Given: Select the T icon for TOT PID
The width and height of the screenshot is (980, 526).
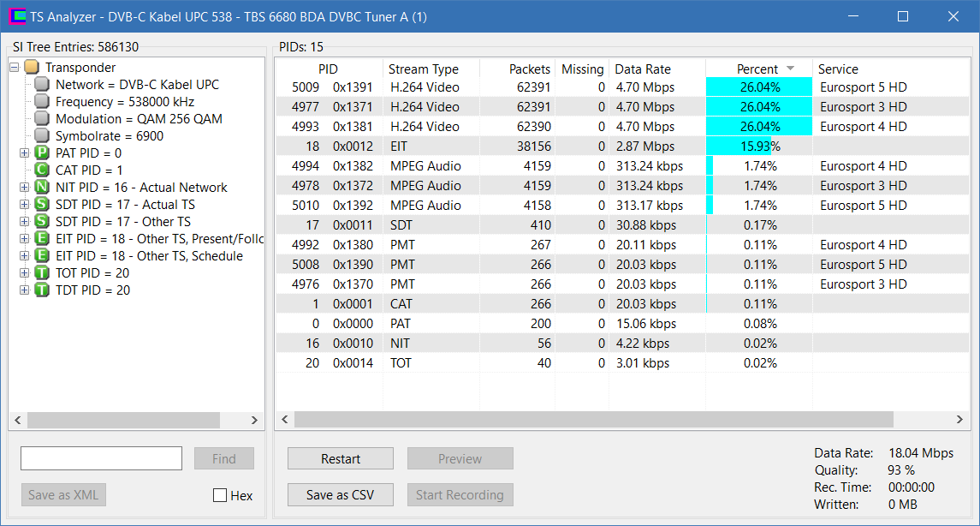Looking at the screenshot, I should pyautogui.click(x=42, y=272).
